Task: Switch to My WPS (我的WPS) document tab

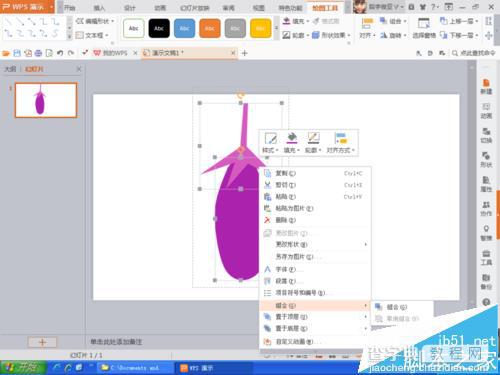Action: click(x=115, y=53)
